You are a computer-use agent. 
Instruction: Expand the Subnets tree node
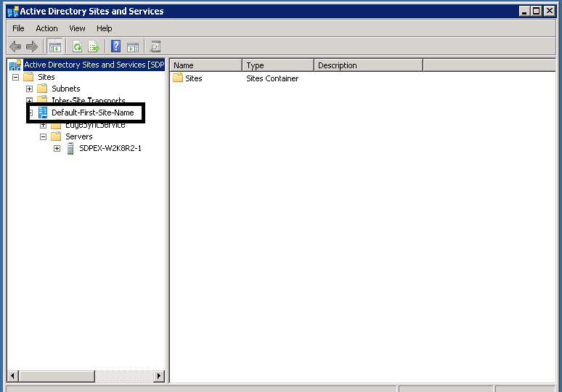tap(29, 89)
